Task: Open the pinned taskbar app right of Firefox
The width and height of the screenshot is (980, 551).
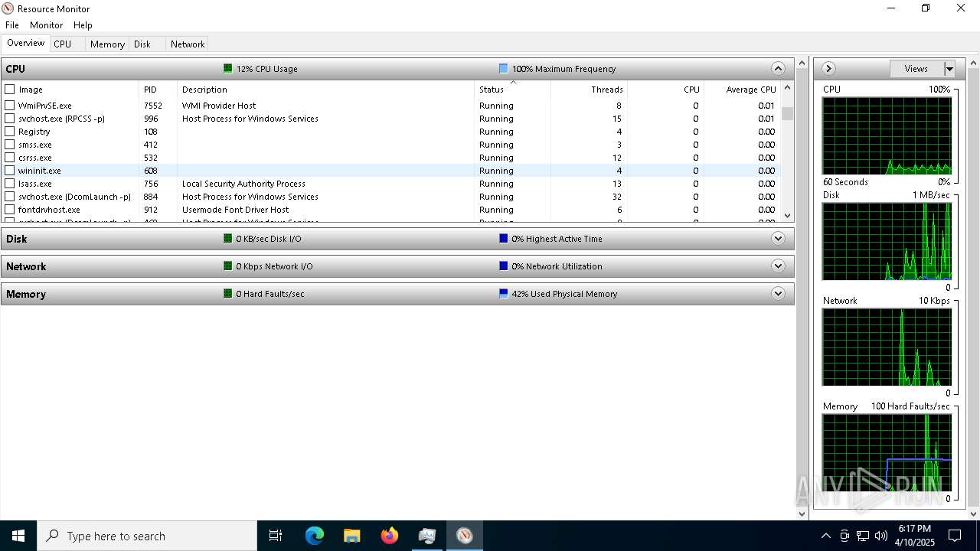Action: pyautogui.click(x=427, y=536)
